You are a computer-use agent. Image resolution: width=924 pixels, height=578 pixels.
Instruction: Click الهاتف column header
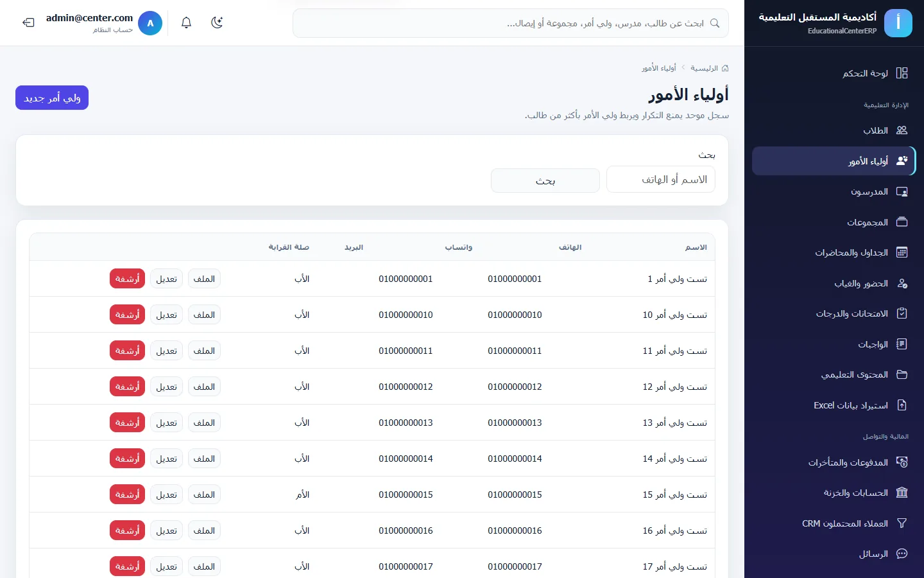570,247
